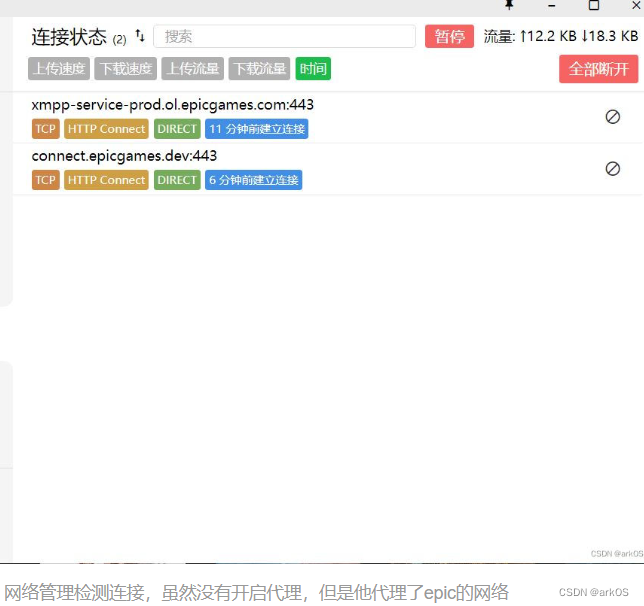
Task: Sort by 上传速度
Action: point(59,69)
